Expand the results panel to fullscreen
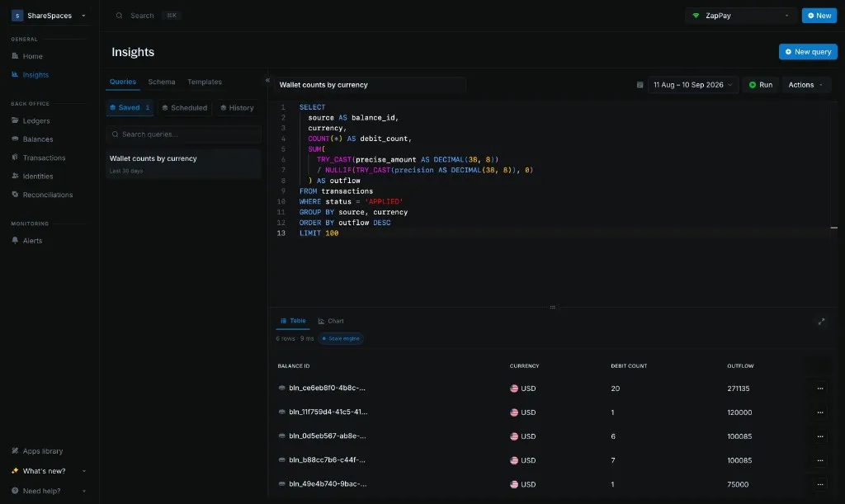The height and width of the screenshot is (504, 845). [821, 322]
